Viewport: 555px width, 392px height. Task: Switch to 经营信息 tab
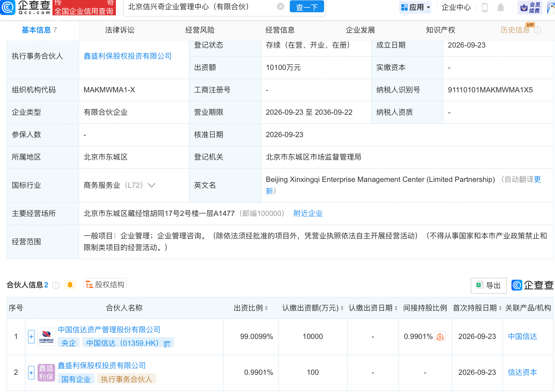coord(280,30)
